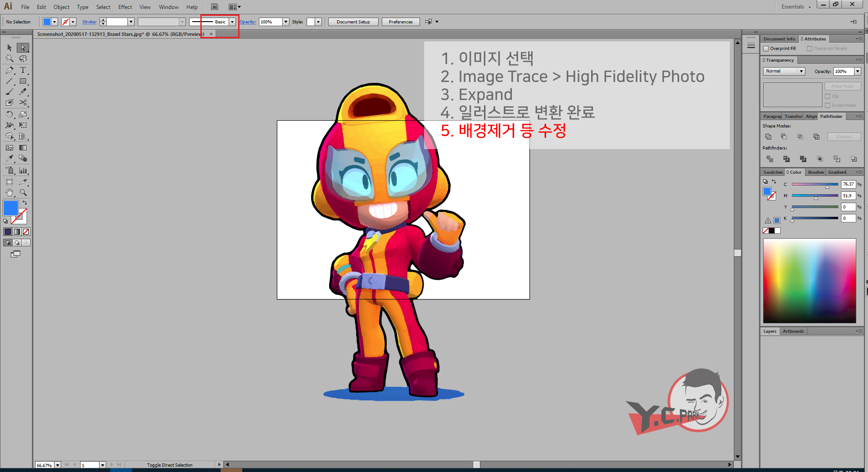Swap fill and stroke in Tools panel

25,203
